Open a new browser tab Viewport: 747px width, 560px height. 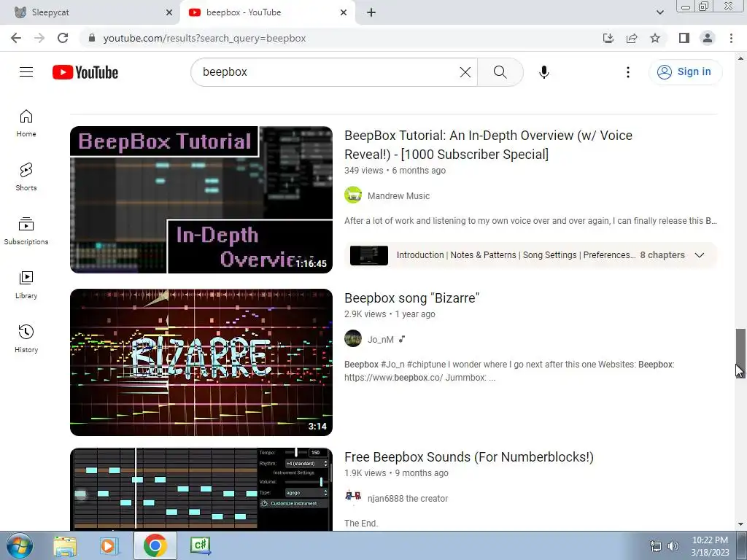[x=371, y=12]
